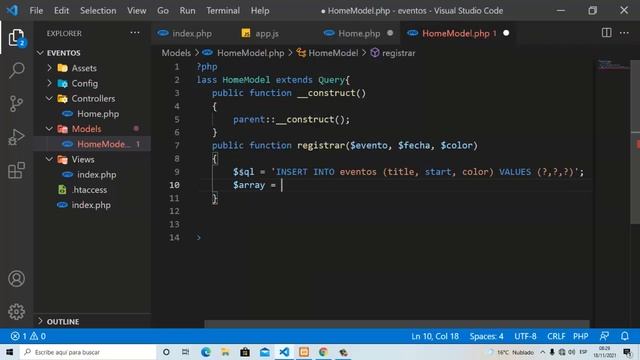Click the Windows taskbar search box
The width and height of the screenshot is (640, 360).
point(88,352)
